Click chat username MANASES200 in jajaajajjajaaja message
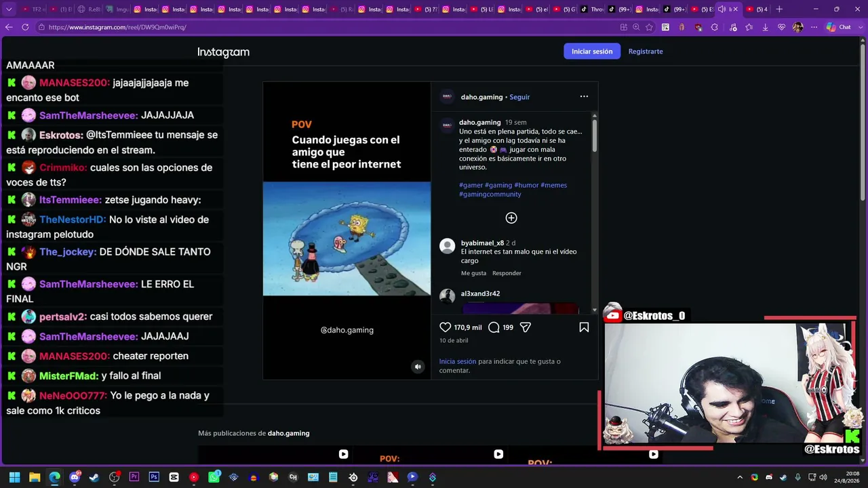Image resolution: width=868 pixels, height=488 pixels. [75, 83]
